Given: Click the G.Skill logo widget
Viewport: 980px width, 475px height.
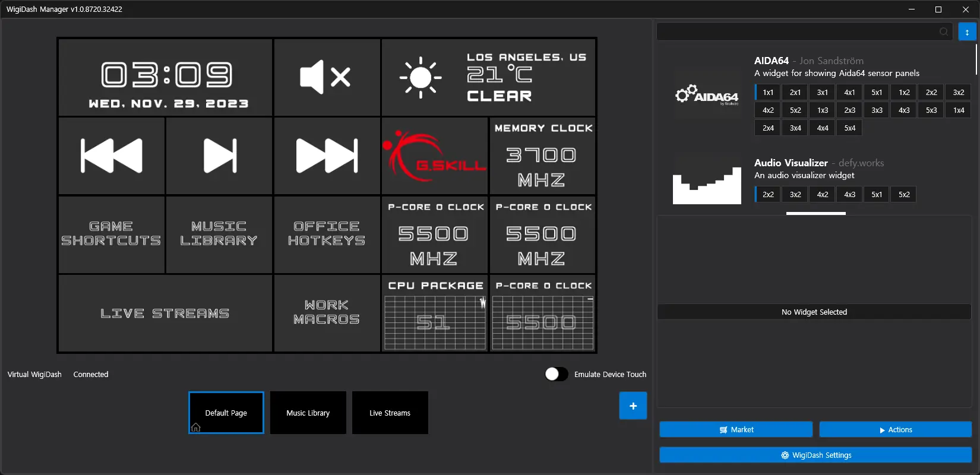Looking at the screenshot, I should point(435,156).
